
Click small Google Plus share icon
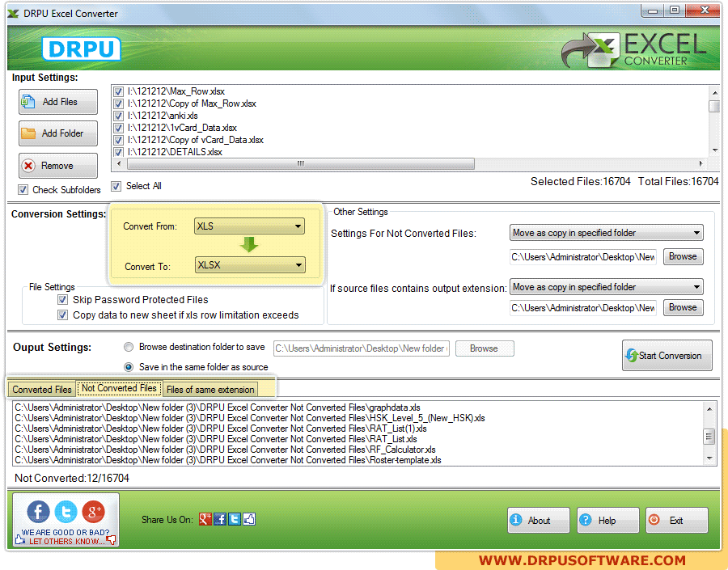pyautogui.click(x=205, y=519)
